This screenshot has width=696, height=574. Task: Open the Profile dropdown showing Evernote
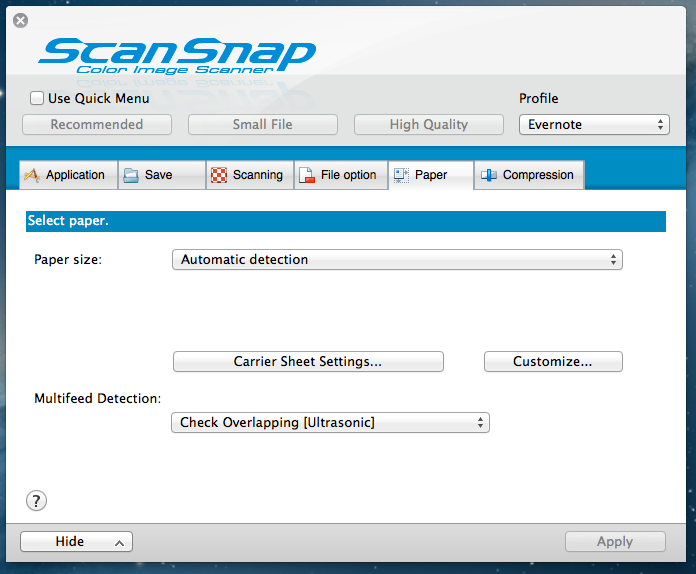tap(594, 125)
